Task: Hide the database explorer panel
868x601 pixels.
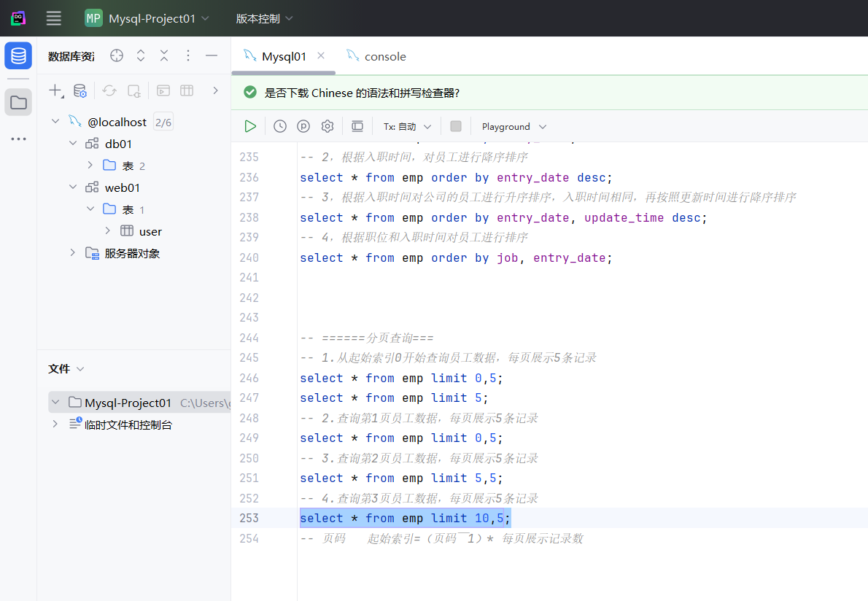Action: pyautogui.click(x=212, y=56)
